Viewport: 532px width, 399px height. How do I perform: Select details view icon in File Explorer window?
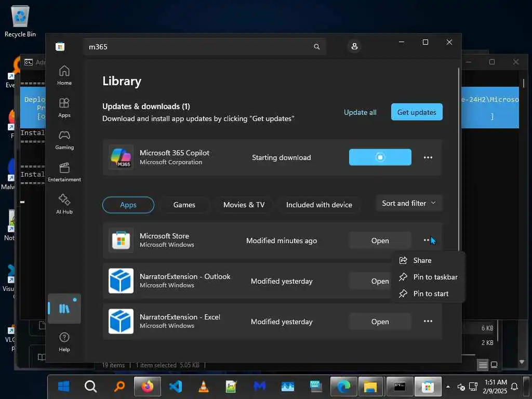pos(483,365)
